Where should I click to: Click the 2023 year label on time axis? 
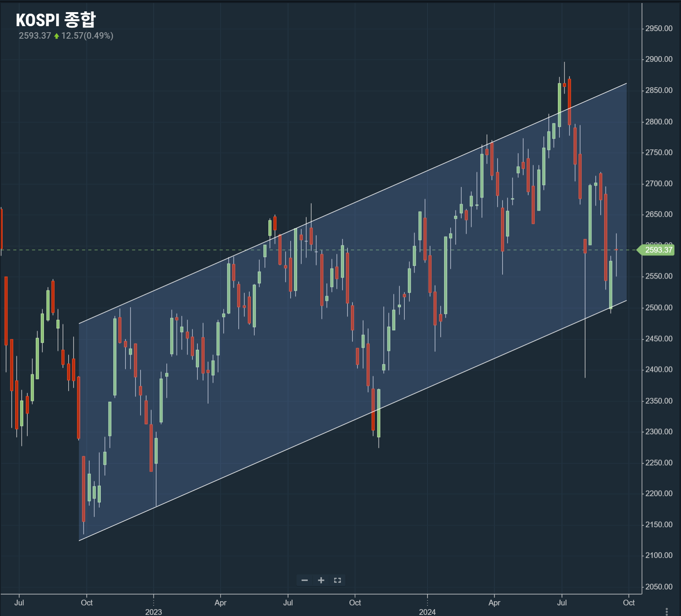153,612
